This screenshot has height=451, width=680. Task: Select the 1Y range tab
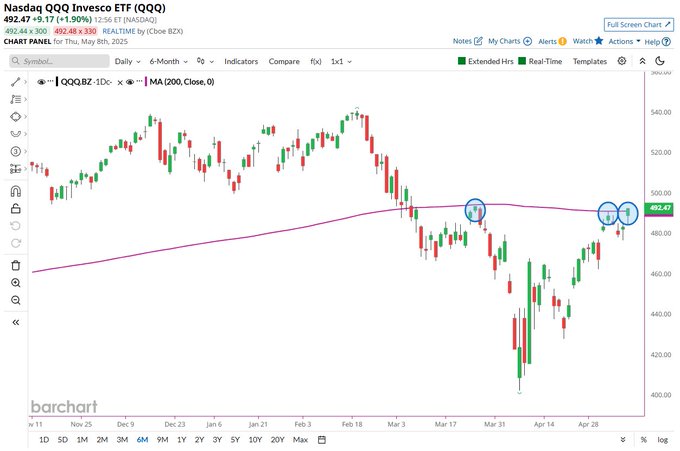[x=181, y=440]
